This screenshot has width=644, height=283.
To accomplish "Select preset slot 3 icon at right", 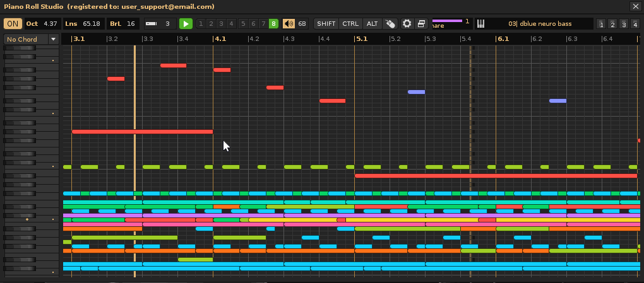I will click(624, 25).
